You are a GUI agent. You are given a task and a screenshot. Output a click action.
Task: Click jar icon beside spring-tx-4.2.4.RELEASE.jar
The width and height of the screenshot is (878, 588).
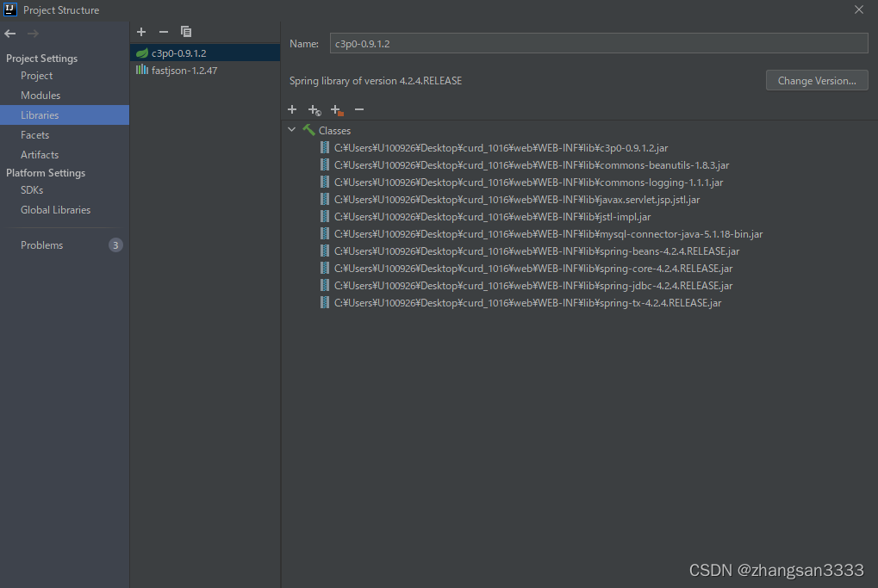pyautogui.click(x=324, y=302)
